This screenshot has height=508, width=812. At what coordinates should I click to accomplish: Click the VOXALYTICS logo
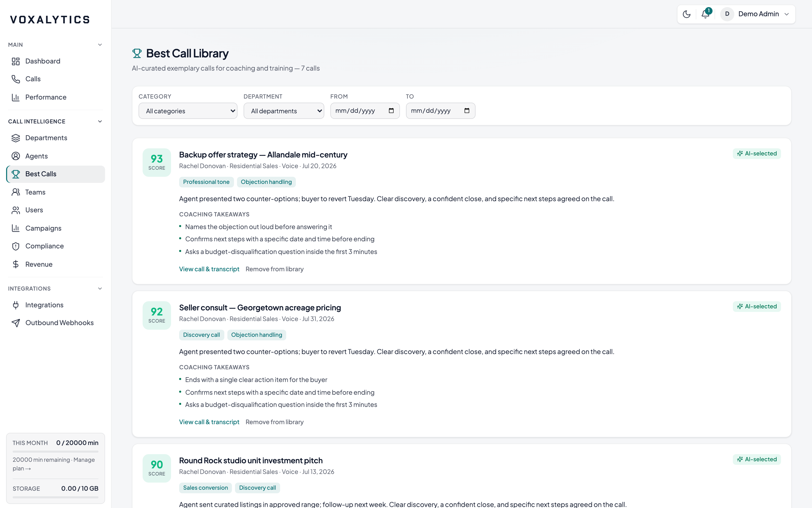click(x=50, y=20)
